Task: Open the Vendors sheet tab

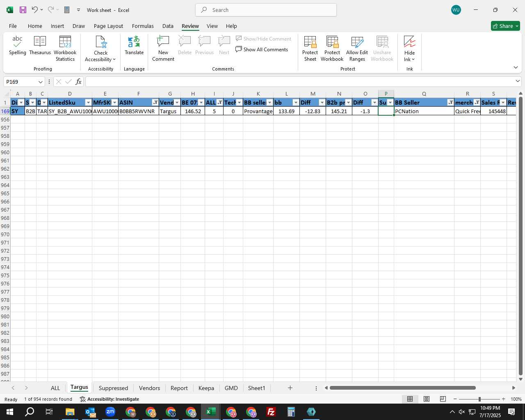Action: pos(149,388)
